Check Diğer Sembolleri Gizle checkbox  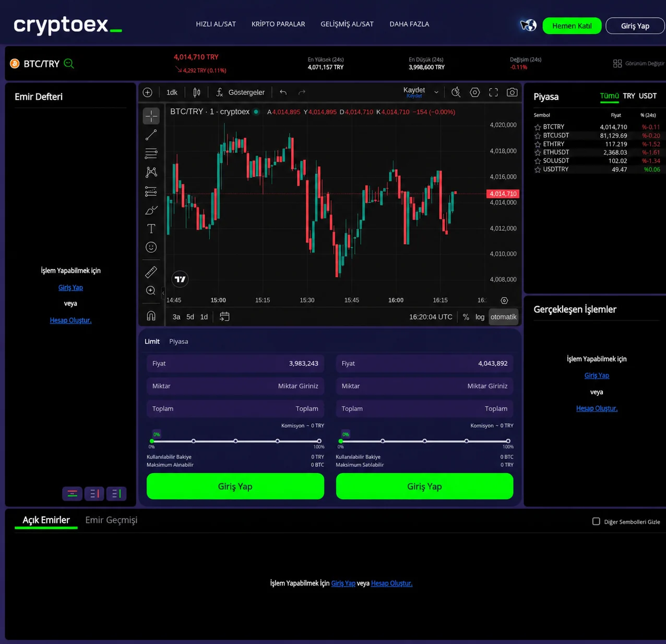596,521
